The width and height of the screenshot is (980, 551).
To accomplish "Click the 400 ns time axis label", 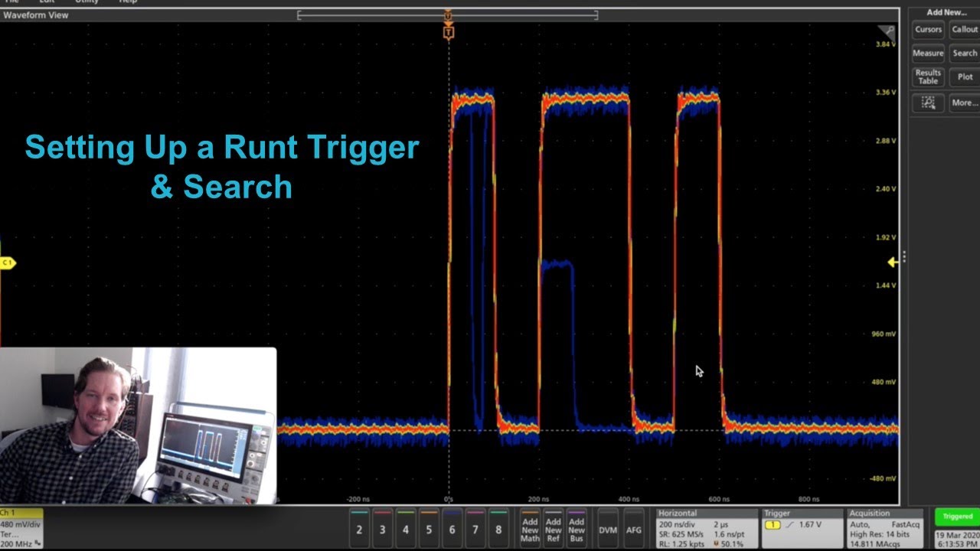I will (x=629, y=499).
